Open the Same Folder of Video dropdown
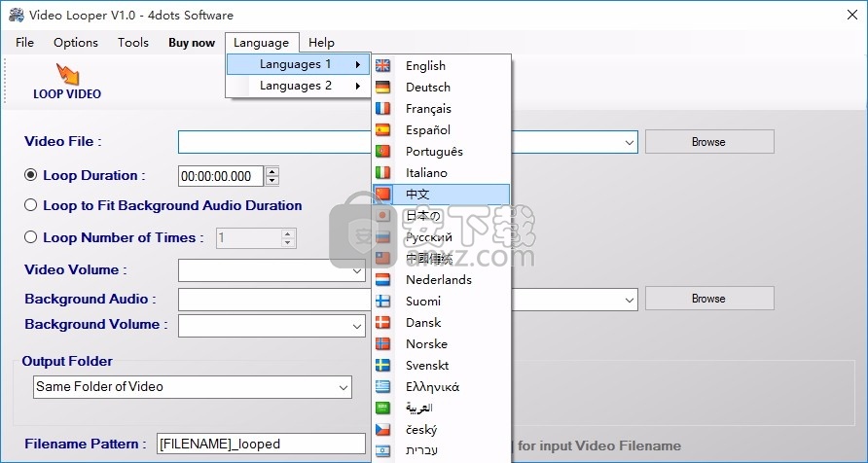This screenshot has width=868, height=463. click(344, 387)
